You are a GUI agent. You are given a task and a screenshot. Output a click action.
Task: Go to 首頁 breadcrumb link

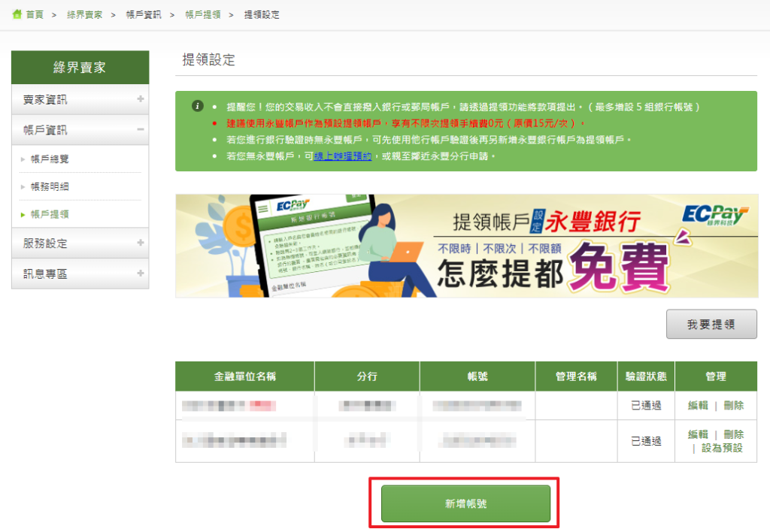[35, 15]
